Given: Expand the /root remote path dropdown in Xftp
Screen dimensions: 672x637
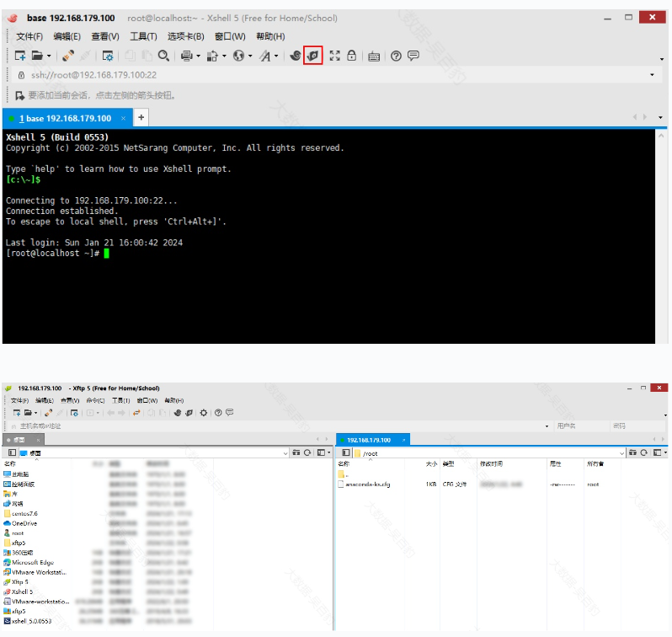Looking at the screenshot, I should (x=621, y=453).
